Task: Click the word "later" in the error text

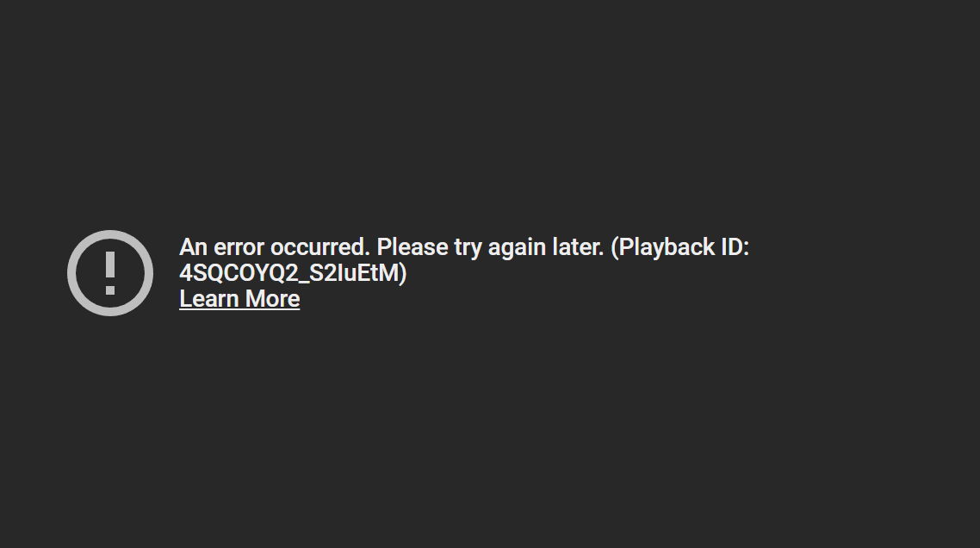Action: [x=578, y=247]
